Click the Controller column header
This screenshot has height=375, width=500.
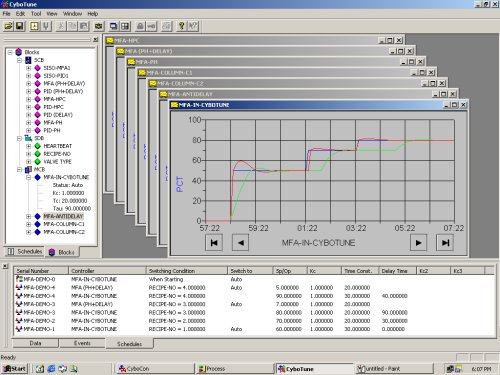pyautogui.click(x=107, y=271)
